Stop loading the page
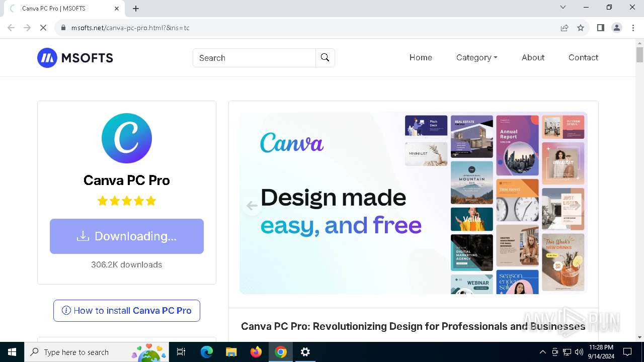Screen dimensions: 644x362 click(43, 28)
